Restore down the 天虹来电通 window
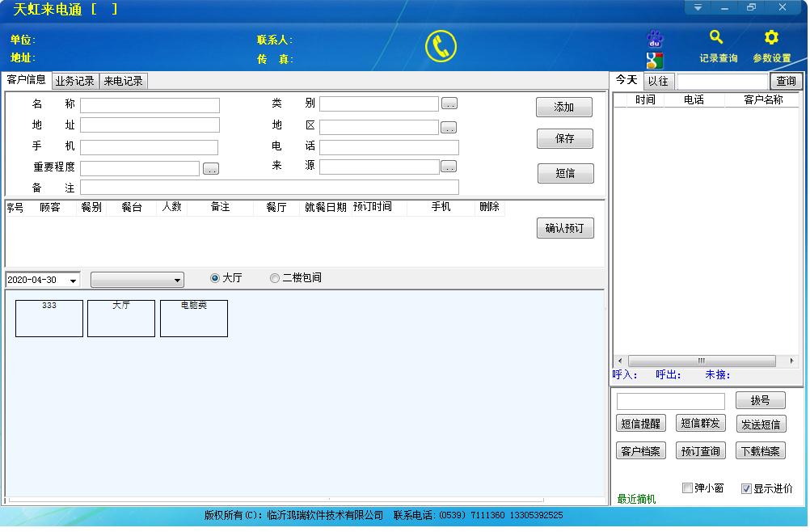Viewport: 810px width, 532px height. tap(751, 7)
